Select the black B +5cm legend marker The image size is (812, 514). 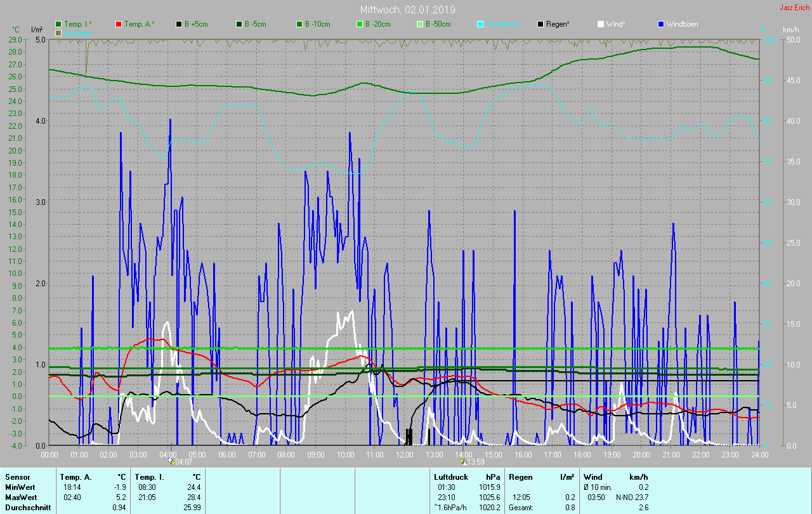[x=179, y=24]
